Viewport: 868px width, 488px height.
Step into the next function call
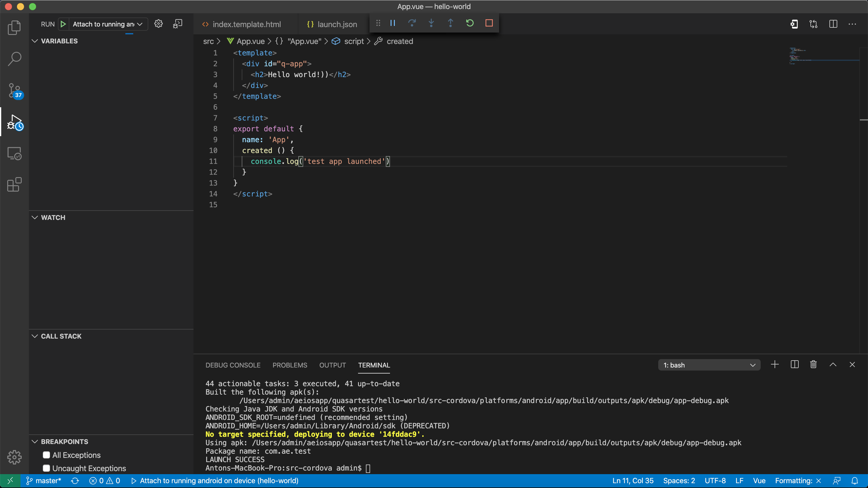pyautogui.click(x=431, y=23)
